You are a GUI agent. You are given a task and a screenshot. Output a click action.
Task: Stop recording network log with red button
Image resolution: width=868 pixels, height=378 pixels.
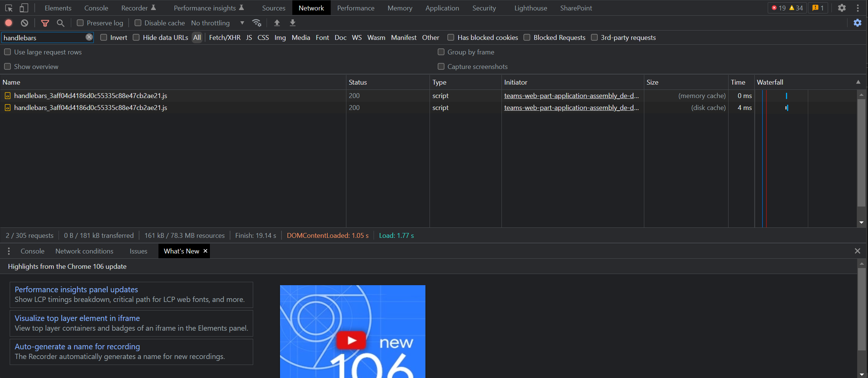9,23
